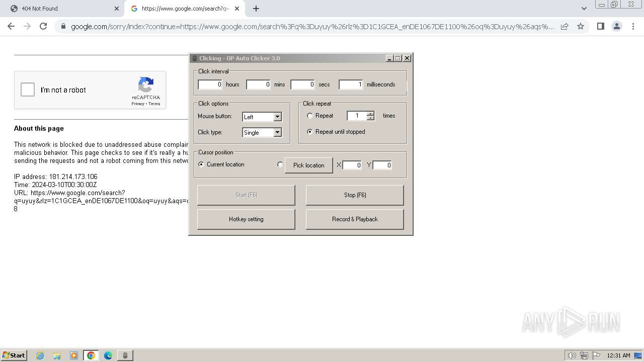
Task: Minimize OP Auto Clicker window
Action: (x=389, y=58)
